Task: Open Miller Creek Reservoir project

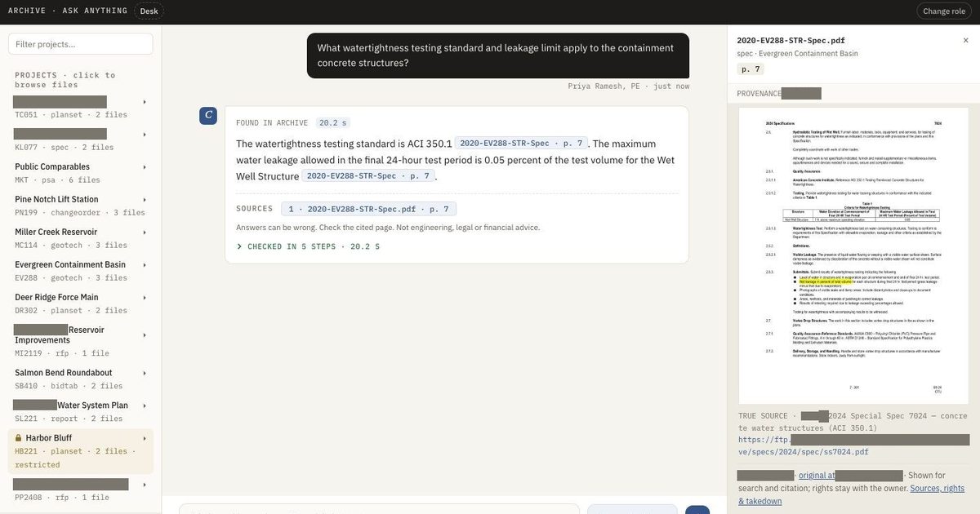Action: (56, 232)
